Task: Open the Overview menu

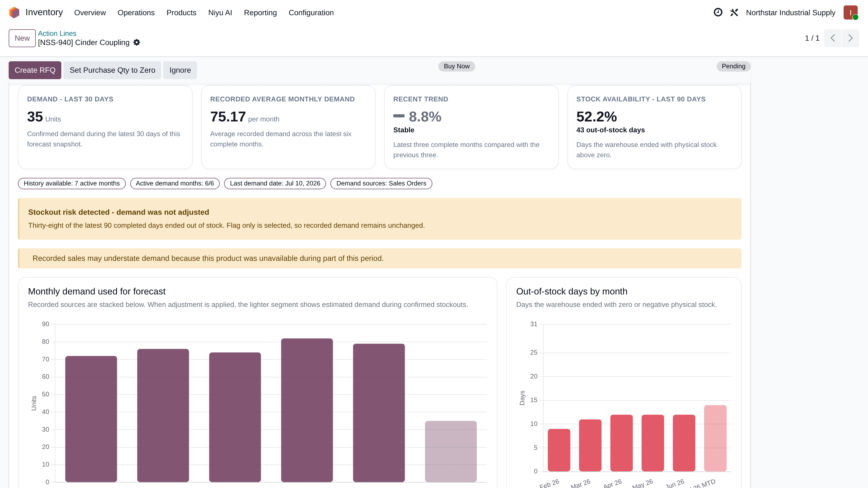Action: 90,12
